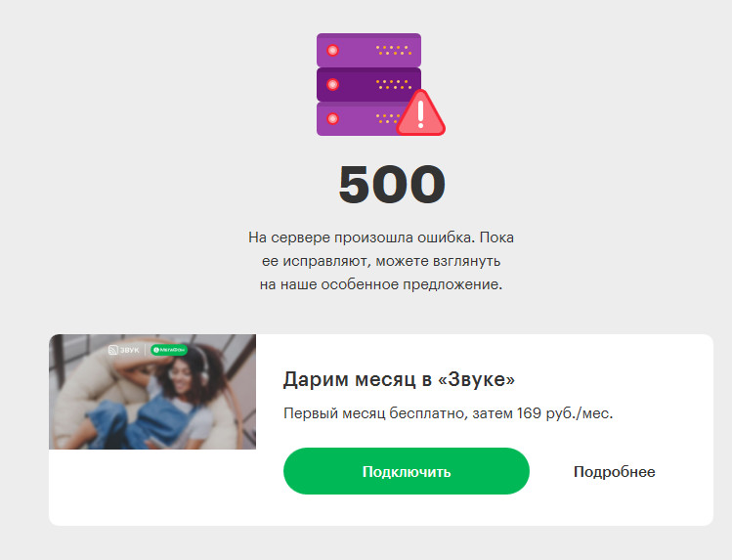Click the 'Дарим месяц в «Звуке»' title
This screenshot has width=732, height=560.
tap(399, 379)
